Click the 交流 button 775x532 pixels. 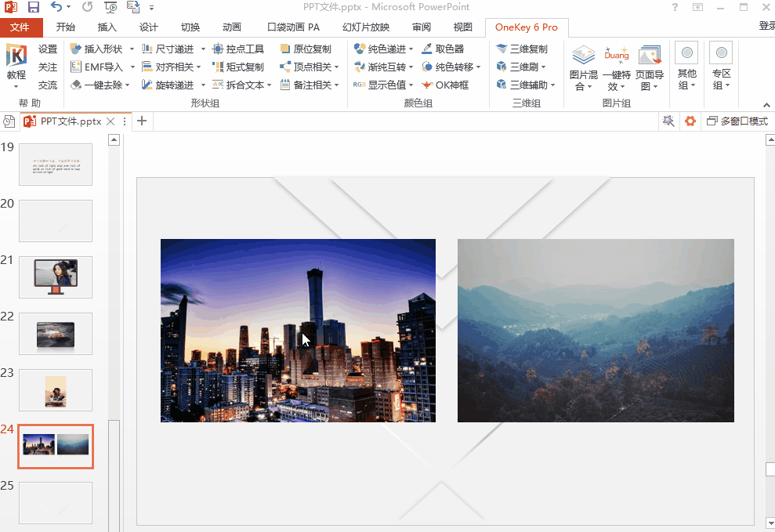(x=48, y=85)
